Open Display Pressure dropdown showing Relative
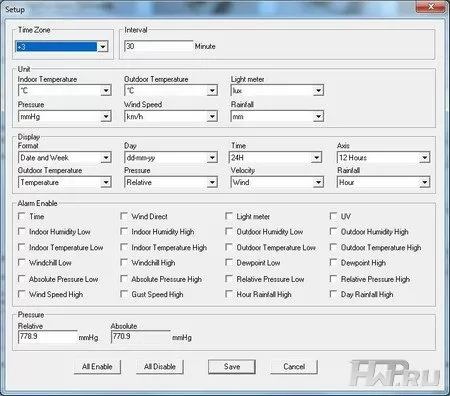The width and height of the screenshot is (450, 396). click(x=171, y=182)
